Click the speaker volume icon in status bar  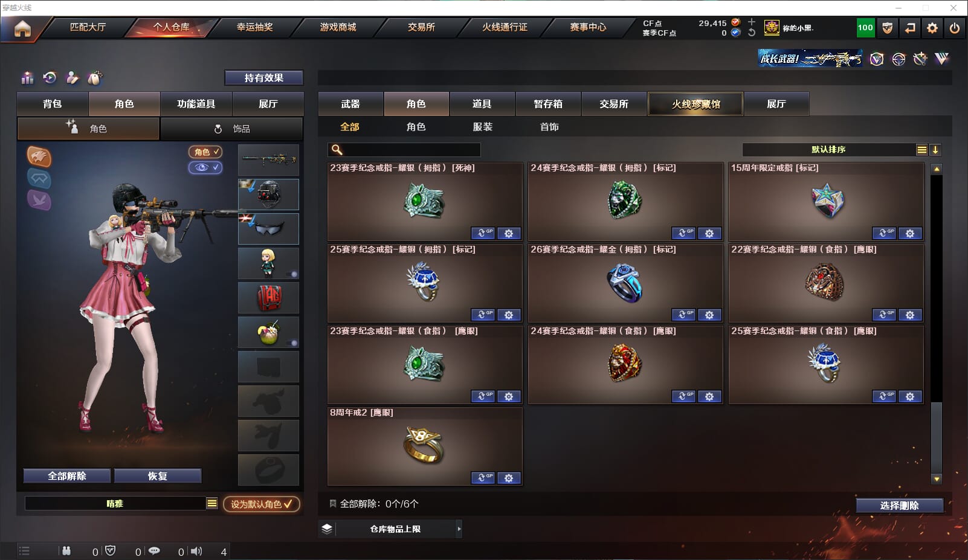(196, 551)
